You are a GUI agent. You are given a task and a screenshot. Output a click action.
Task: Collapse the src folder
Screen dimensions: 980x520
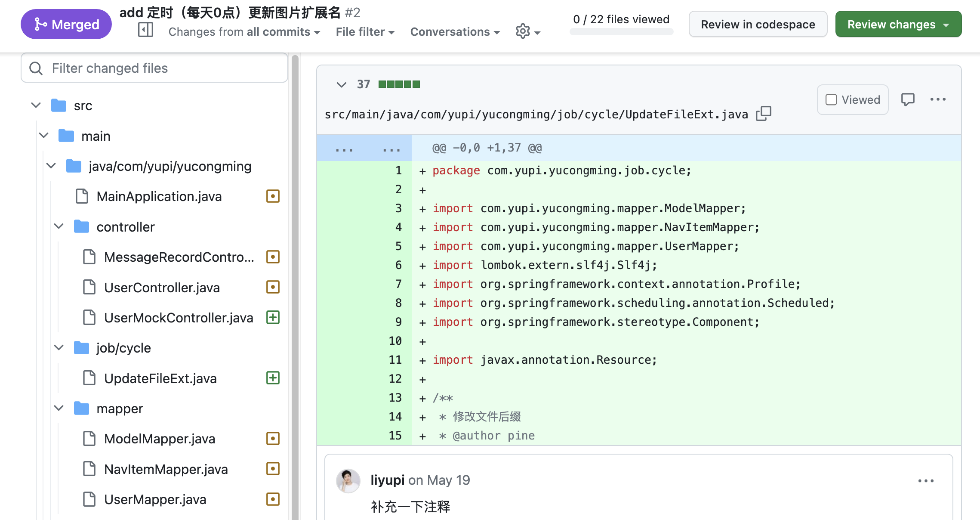[36, 105]
